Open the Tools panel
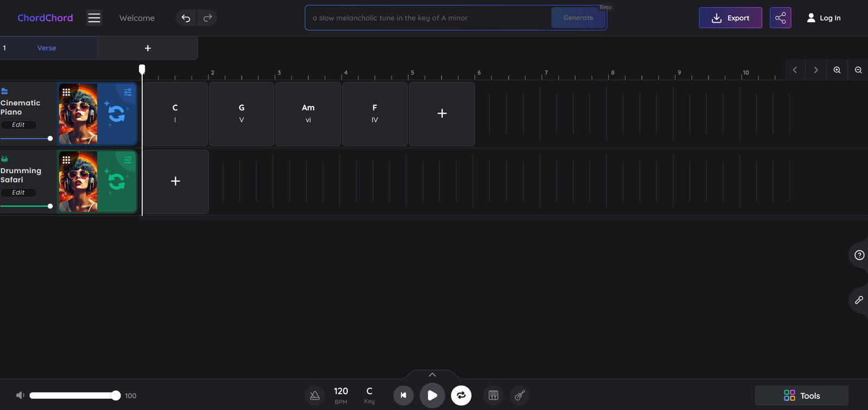The width and height of the screenshot is (868, 410). [802, 396]
